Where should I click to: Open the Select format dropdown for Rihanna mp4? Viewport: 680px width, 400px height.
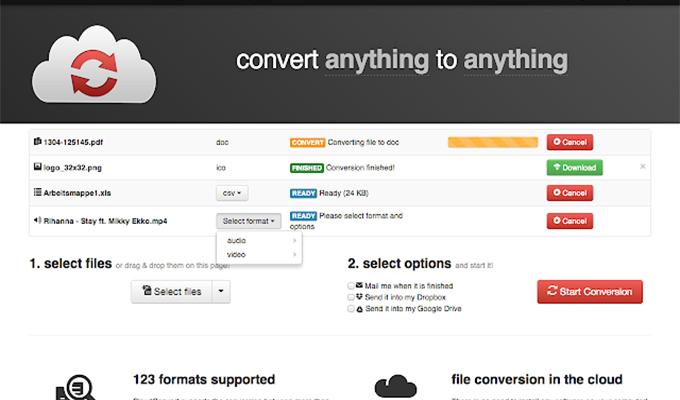[x=248, y=221]
